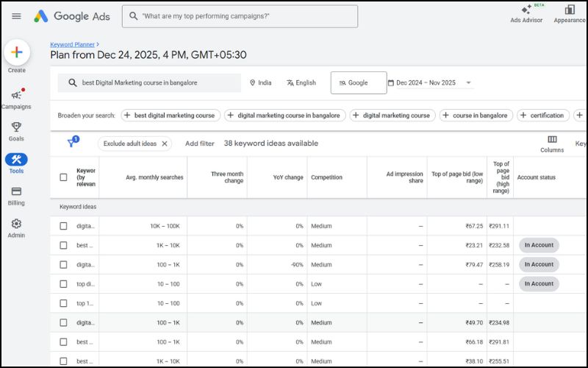Image resolution: width=588 pixels, height=368 pixels.
Task: Click In Account badge on ₹258.19 row
Action: (539, 265)
